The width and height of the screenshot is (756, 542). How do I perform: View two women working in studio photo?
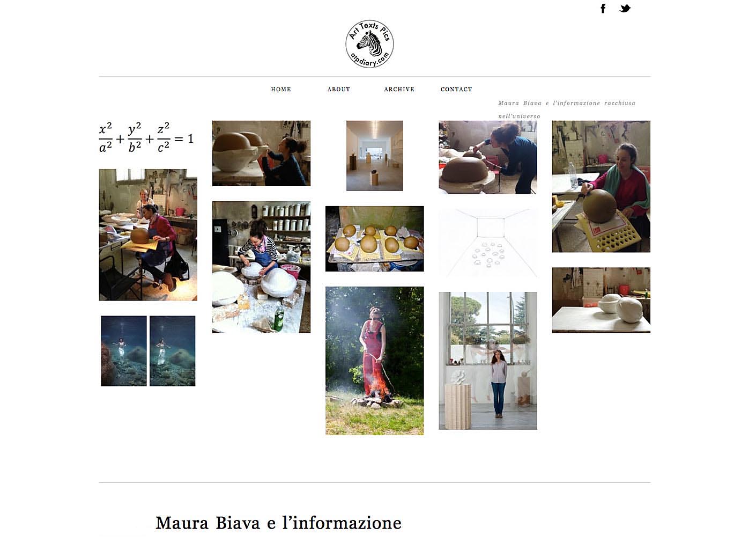148,235
